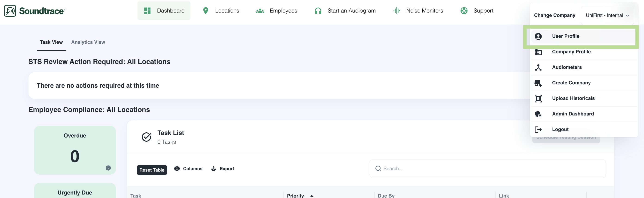Click the Company Profile building icon
This screenshot has height=198, width=644.
click(x=538, y=52)
